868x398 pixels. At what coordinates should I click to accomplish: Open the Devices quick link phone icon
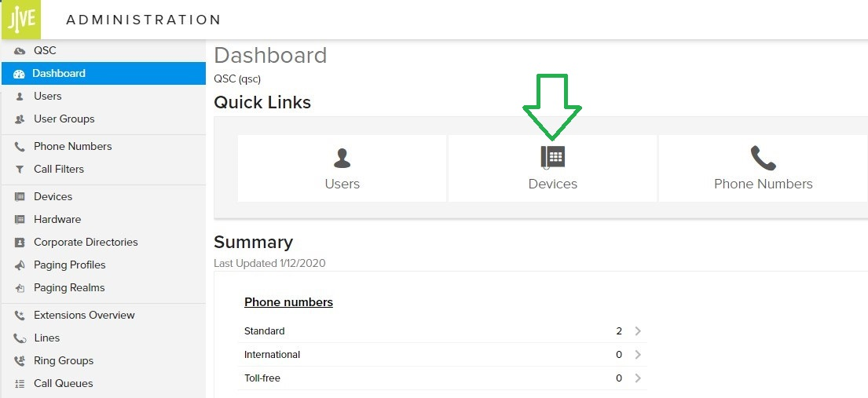point(552,157)
